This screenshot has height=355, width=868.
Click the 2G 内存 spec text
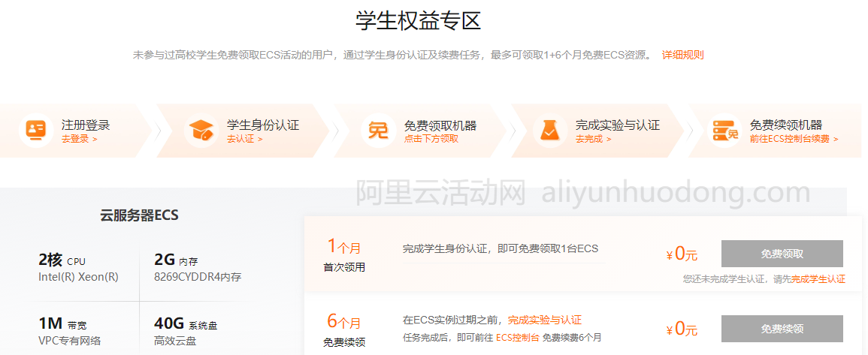(x=176, y=260)
